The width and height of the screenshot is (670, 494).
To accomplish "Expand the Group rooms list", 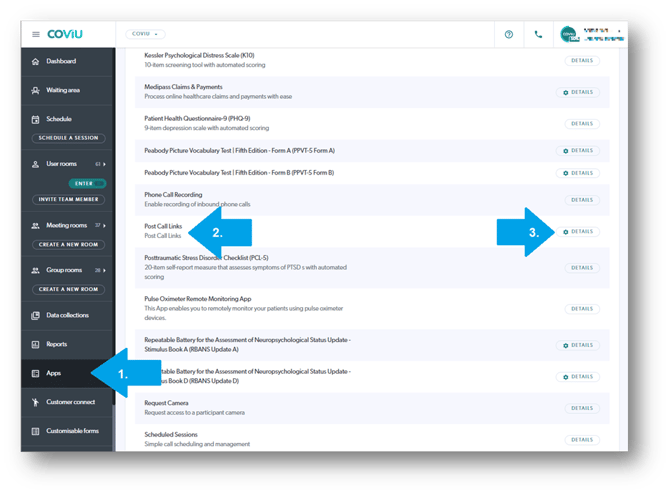I will (105, 270).
